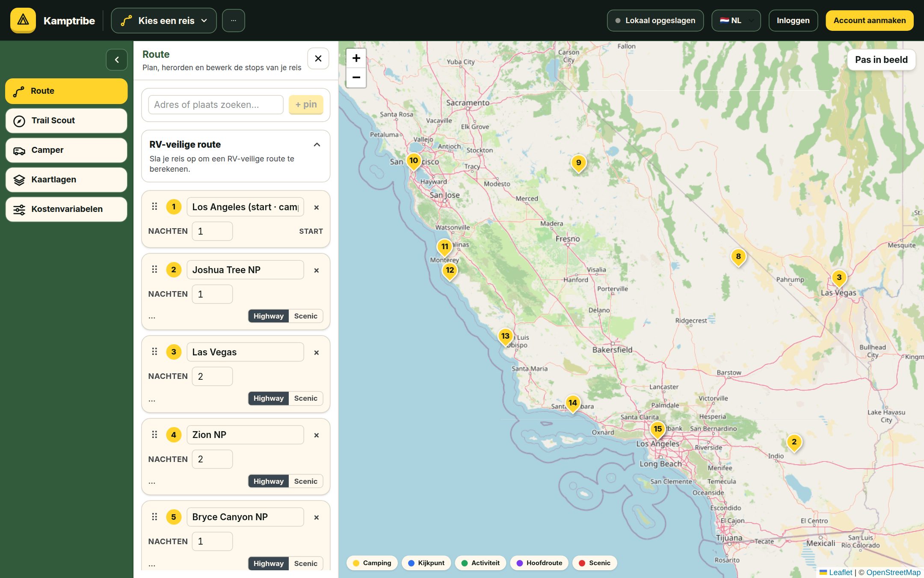This screenshot has height=578, width=924.
Task: Select Scenic for Joshua Tree NP leg
Action: tap(306, 316)
